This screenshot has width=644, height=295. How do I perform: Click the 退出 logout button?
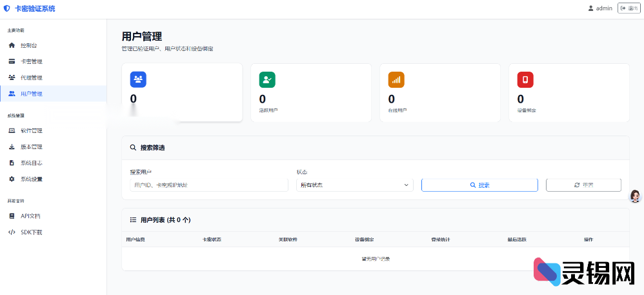coord(629,8)
